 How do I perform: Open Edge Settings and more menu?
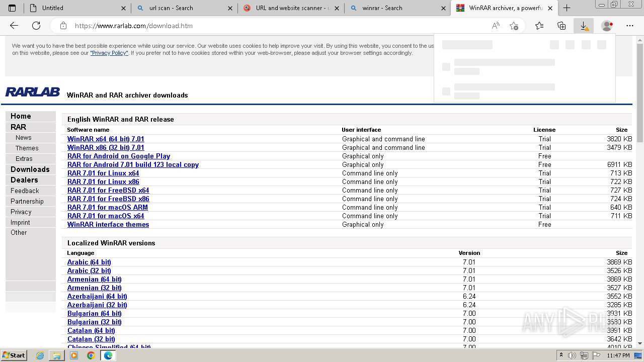point(630,26)
